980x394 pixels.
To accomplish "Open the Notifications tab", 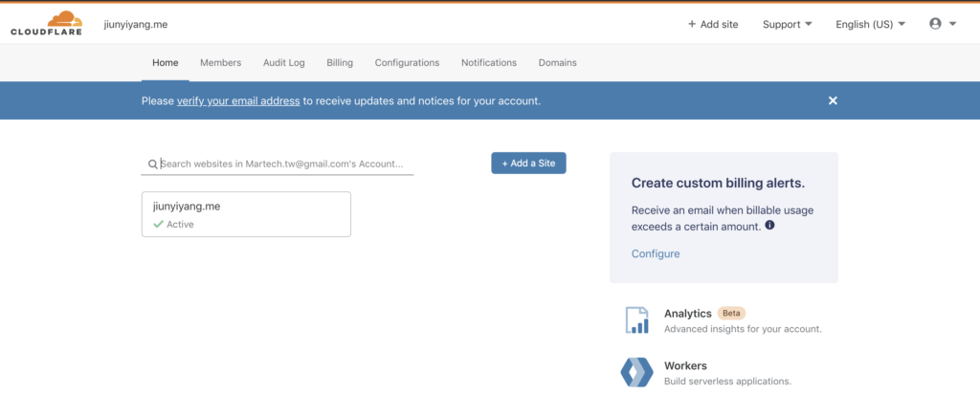I will point(489,62).
